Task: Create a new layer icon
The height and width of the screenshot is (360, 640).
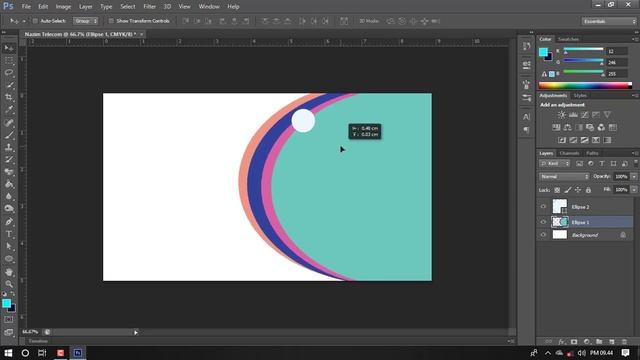Action: [611, 342]
